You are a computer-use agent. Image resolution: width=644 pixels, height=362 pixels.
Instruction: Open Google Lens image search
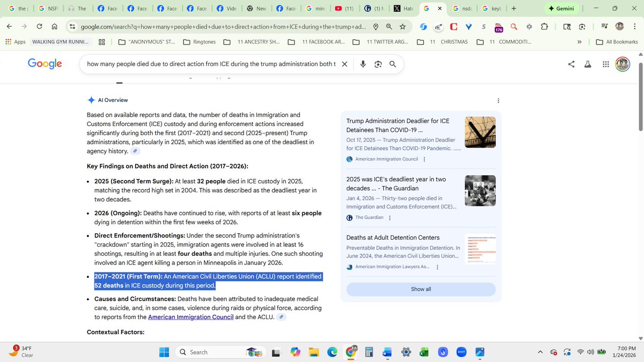click(x=378, y=64)
